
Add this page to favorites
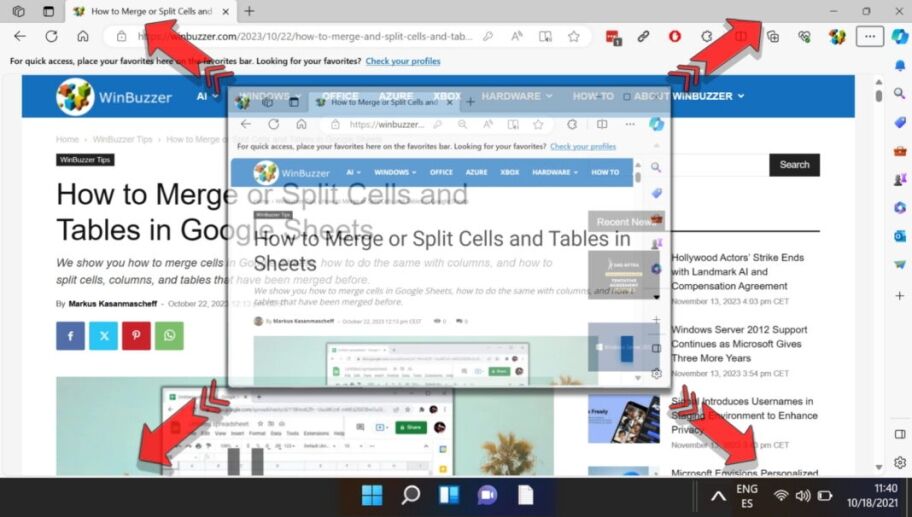573,36
